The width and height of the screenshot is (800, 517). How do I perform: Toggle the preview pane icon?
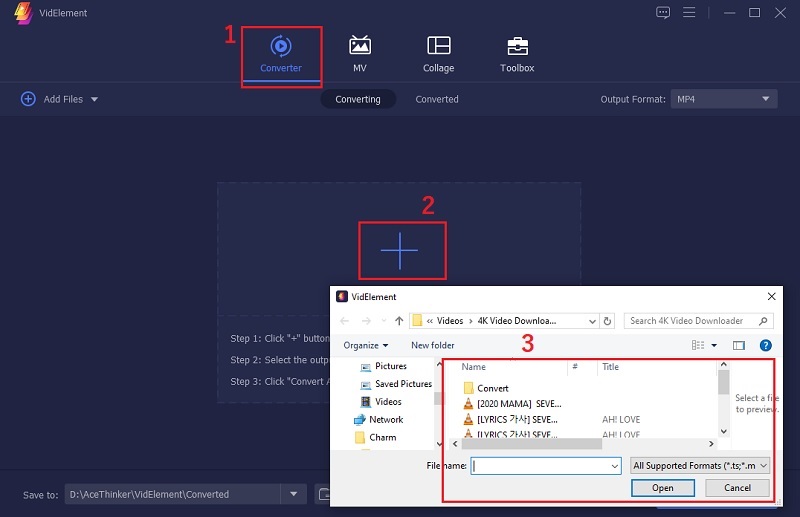tap(739, 346)
